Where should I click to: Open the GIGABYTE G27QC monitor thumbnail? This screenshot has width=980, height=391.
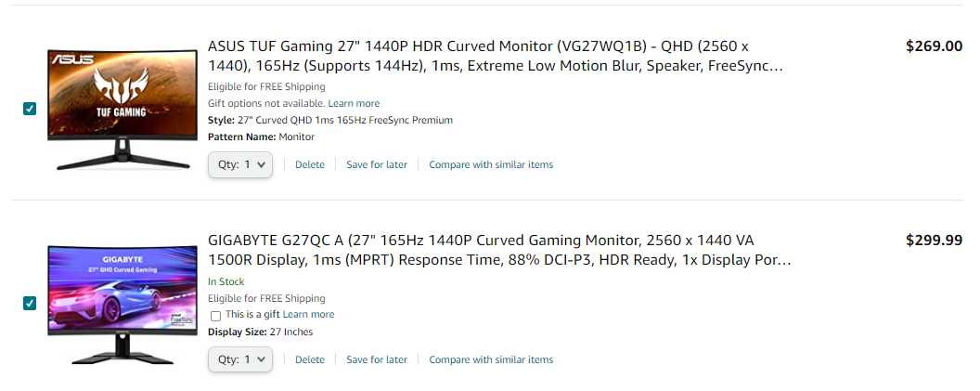point(123,302)
